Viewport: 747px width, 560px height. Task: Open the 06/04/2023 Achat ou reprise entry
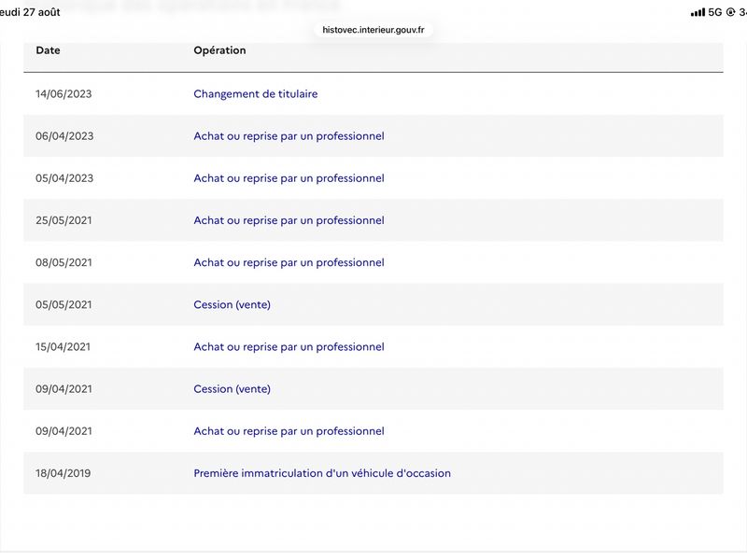pos(289,136)
